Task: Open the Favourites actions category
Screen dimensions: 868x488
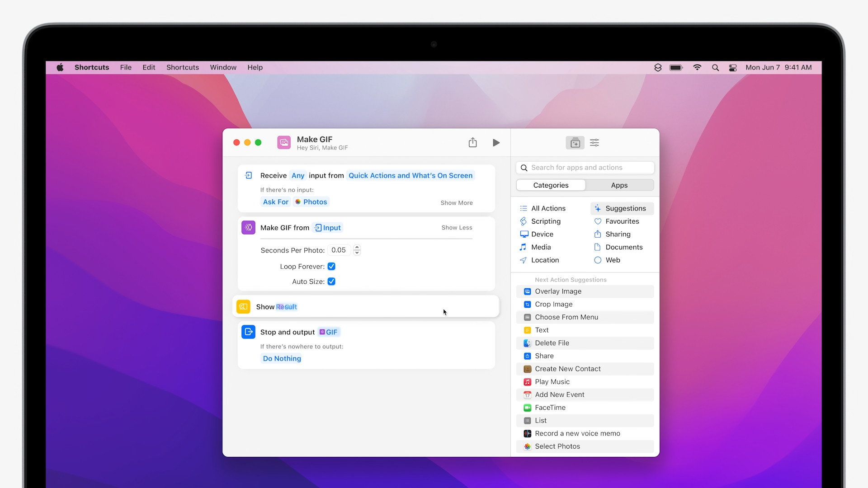Action: [623, 221]
